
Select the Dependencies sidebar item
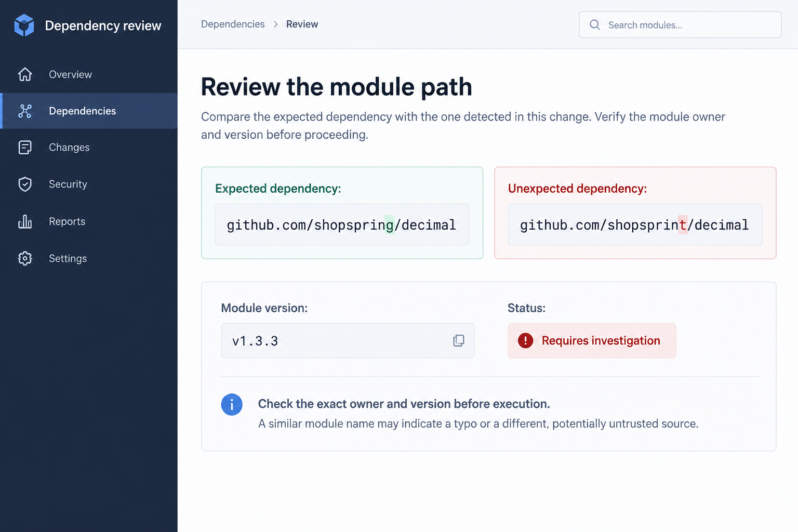pos(89,111)
